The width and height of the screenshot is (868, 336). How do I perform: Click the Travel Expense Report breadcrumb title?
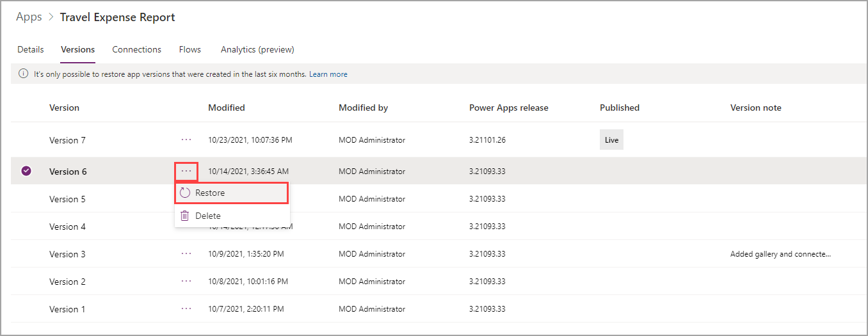[x=117, y=17]
